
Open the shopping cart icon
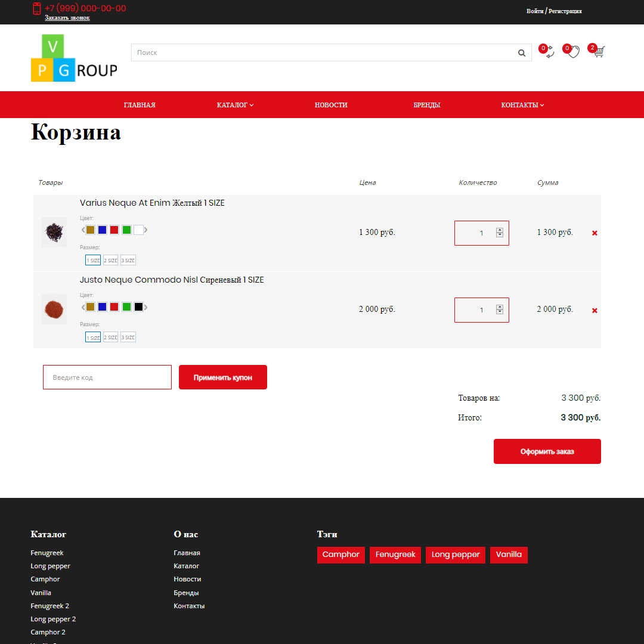pyautogui.click(x=598, y=52)
